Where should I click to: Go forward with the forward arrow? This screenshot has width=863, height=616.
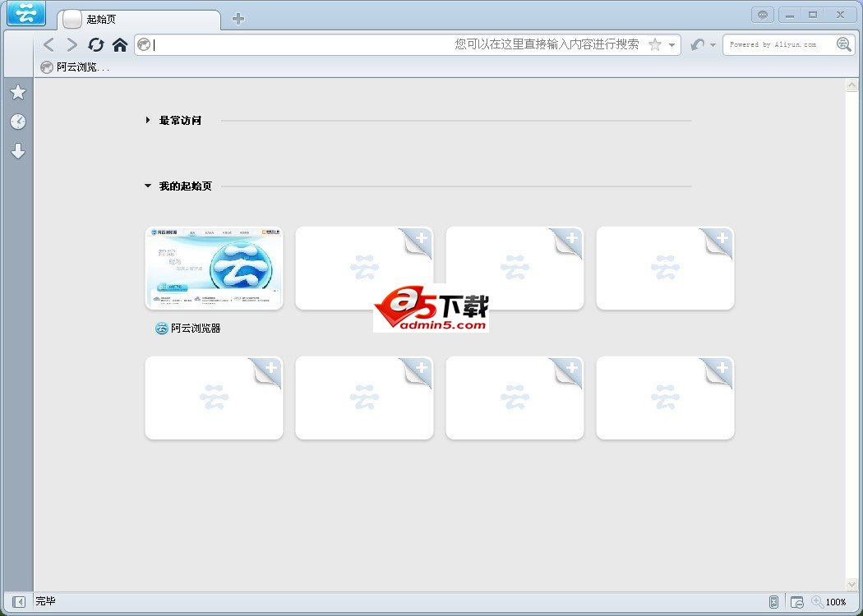pos(72,44)
